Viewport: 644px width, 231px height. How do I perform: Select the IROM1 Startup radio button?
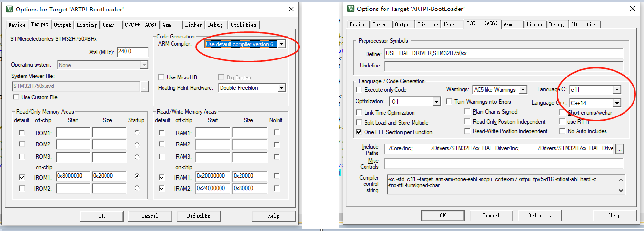tap(137, 176)
